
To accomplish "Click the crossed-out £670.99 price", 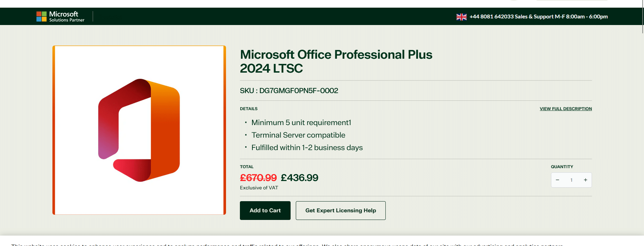I will tap(258, 178).
